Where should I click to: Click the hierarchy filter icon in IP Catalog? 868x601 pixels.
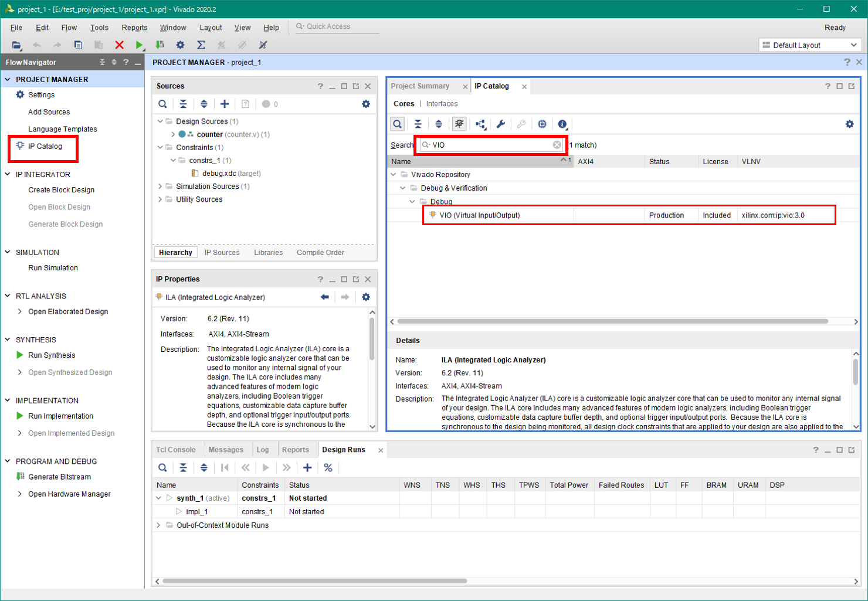point(480,124)
